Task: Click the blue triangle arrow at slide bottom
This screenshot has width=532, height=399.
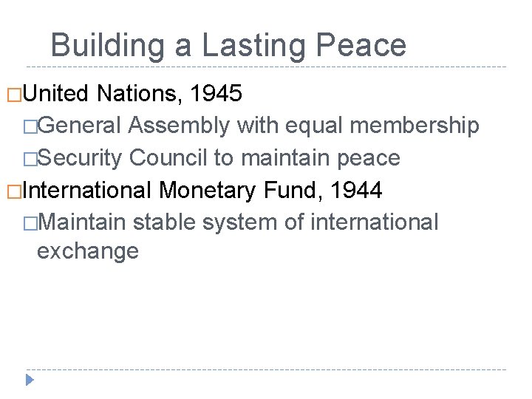Action: pos(30,380)
